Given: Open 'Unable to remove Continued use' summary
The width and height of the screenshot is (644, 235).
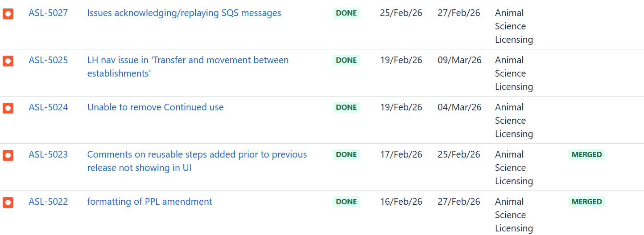Looking at the screenshot, I should [x=155, y=107].
